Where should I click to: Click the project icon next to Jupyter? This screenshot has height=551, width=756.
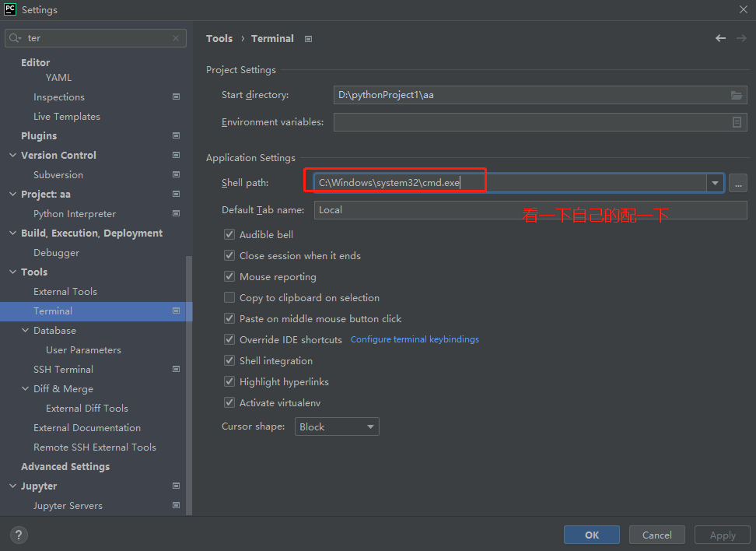pos(176,486)
